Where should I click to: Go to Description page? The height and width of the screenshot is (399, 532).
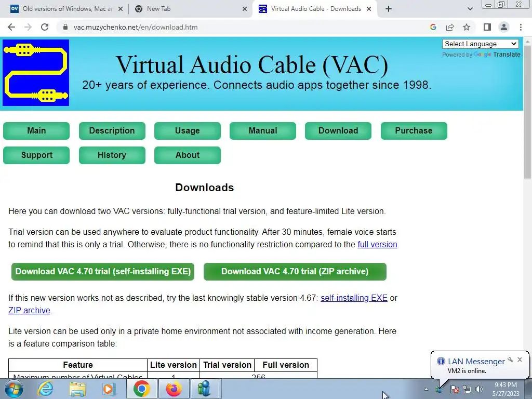112,130
